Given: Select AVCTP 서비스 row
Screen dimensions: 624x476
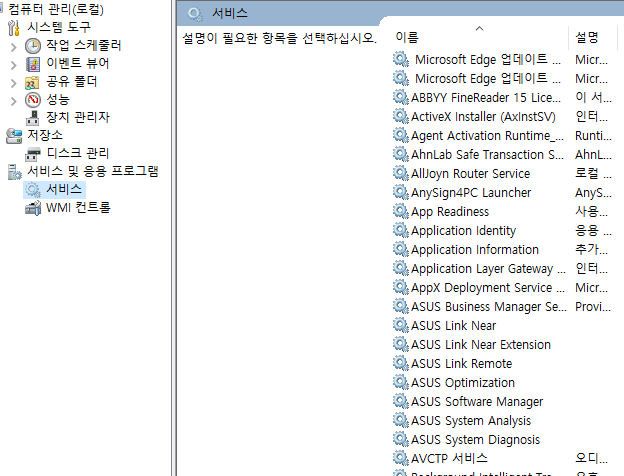Looking at the screenshot, I should tap(449, 458).
